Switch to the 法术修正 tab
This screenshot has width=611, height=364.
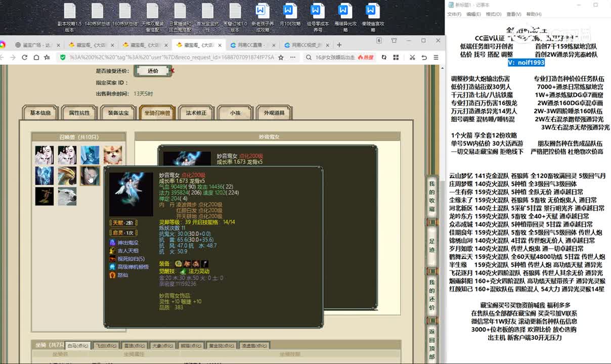tap(196, 113)
